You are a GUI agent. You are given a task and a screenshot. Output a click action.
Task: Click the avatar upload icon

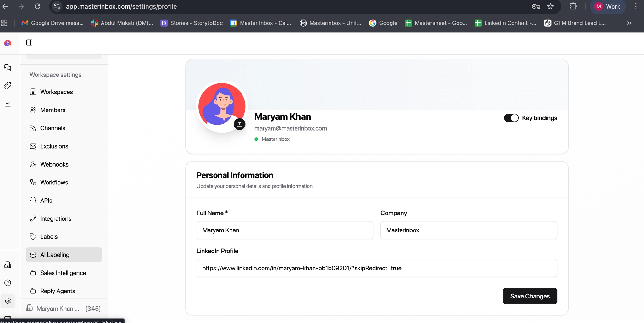(x=239, y=124)
